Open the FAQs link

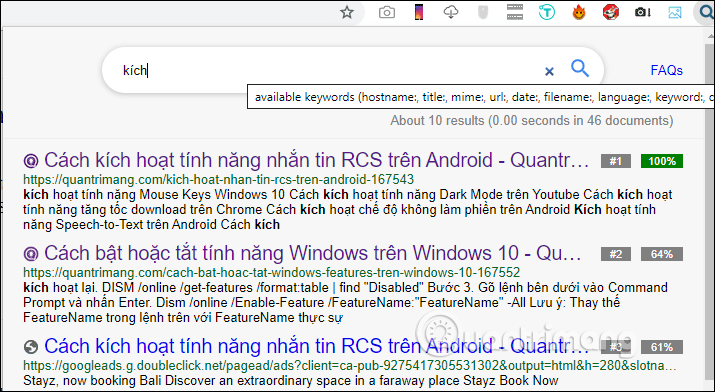[x=666, y=70]
